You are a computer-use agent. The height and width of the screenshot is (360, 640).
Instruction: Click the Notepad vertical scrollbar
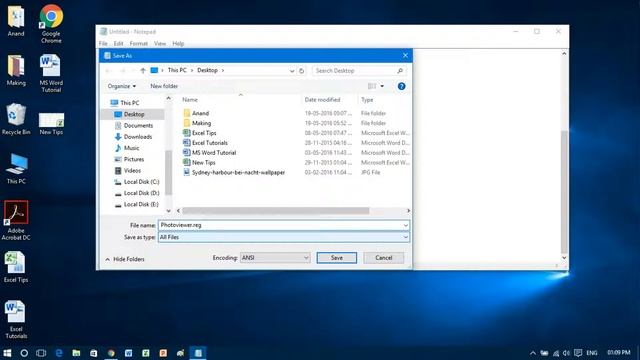(x=564, y=192)
